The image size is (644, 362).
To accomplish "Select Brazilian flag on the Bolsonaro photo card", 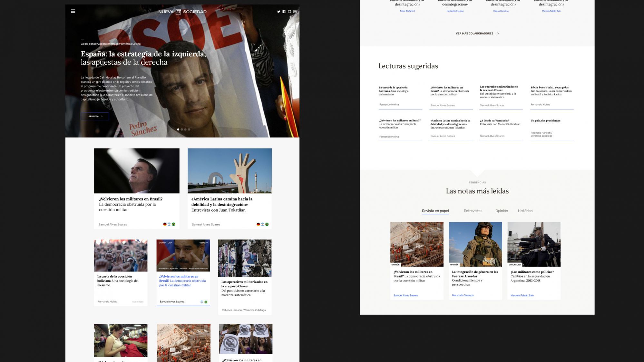I will [x=173, y=224].
